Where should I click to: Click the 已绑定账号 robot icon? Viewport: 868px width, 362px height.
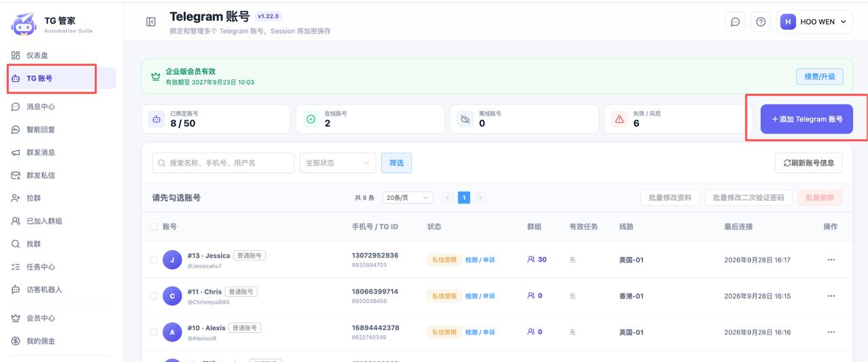(x=157, y=119)
